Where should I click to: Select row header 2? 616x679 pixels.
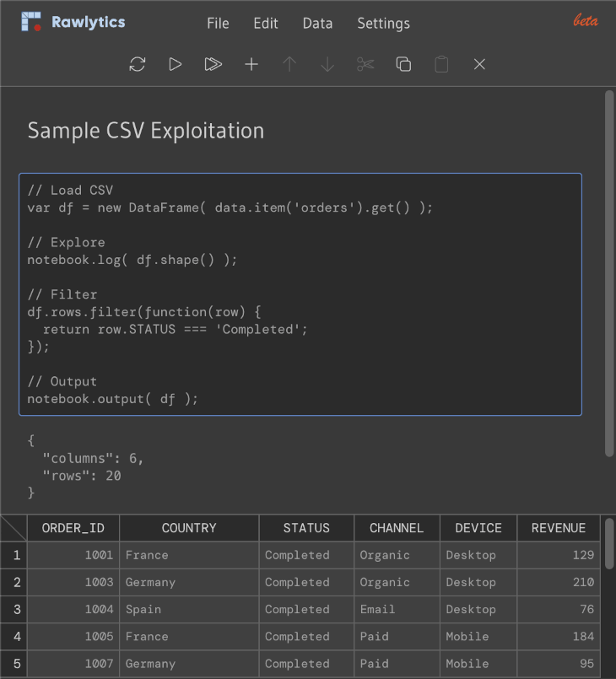(14, 583)
